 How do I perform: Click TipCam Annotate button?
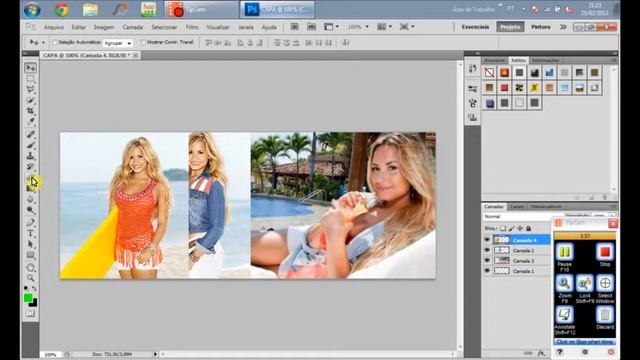pos(564,315)
